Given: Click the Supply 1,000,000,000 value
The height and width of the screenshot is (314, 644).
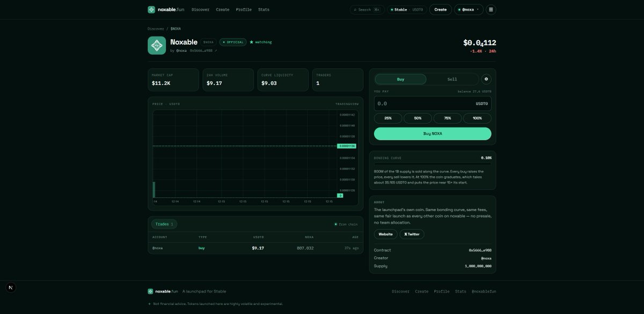Looking at the screenshot, I should [478, 266].
